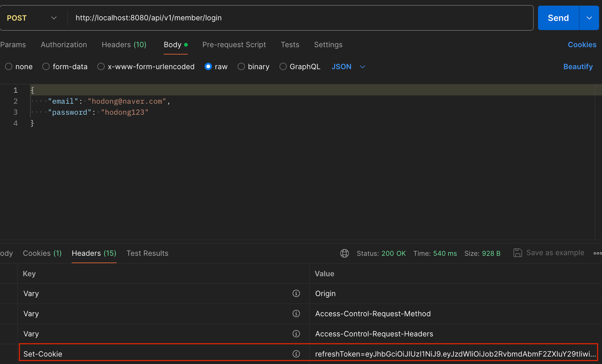
Task: Click the 200 OK status text
Action: tap(393, 253)
